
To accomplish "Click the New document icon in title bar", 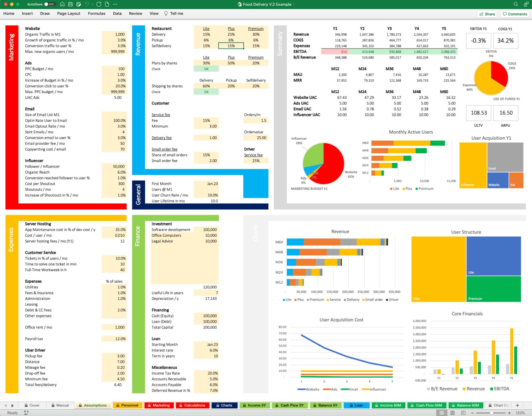I will coord(107,4).
